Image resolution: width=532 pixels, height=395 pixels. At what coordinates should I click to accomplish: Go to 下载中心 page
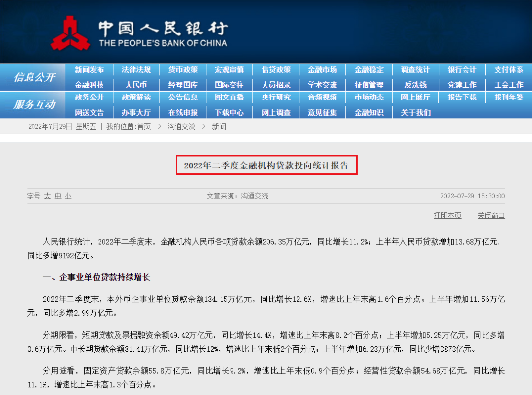tap(230, 113)
